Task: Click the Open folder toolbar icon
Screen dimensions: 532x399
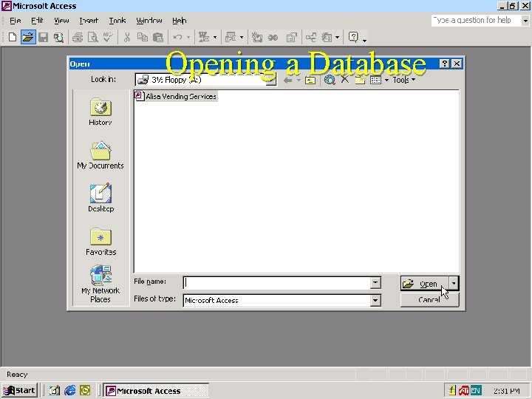Action: [x=28, y=37]
